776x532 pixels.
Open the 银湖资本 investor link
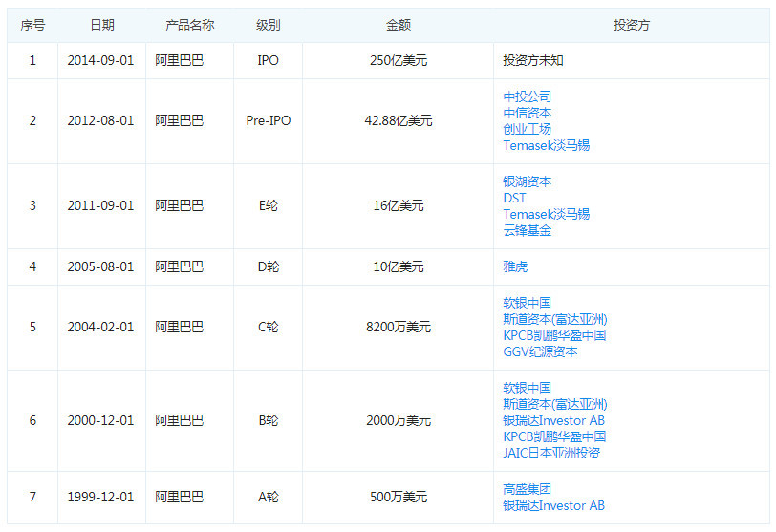528,181
